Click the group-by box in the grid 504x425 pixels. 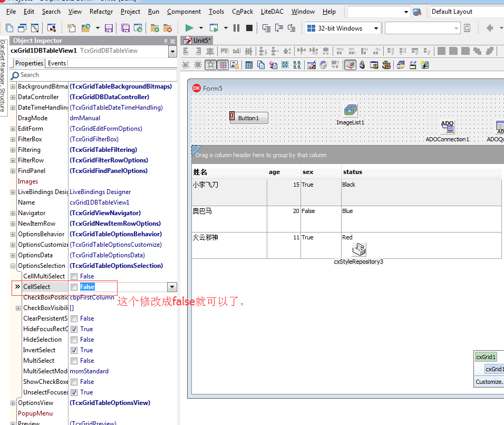(x=348, y=155)
